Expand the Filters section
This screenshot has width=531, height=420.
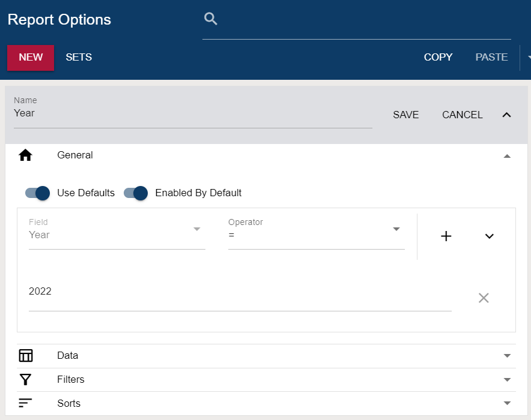point(507,379)
